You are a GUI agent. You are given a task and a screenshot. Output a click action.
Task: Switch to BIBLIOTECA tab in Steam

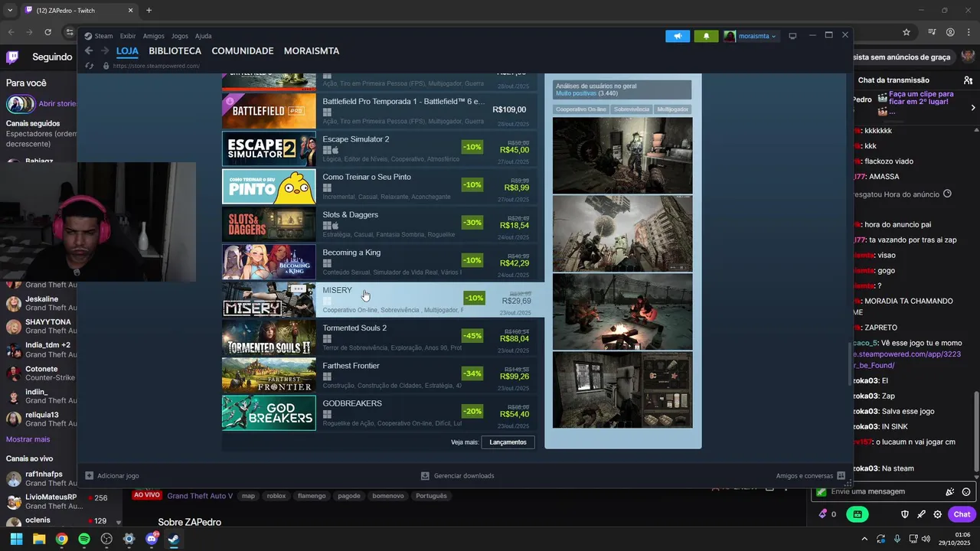pyautogui.click(x=175, y=51)
